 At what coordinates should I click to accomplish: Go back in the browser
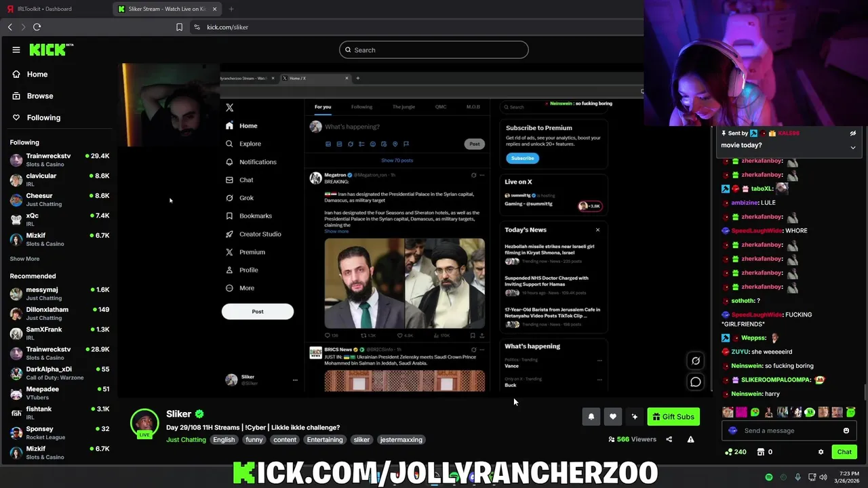[x=9, y=27]
